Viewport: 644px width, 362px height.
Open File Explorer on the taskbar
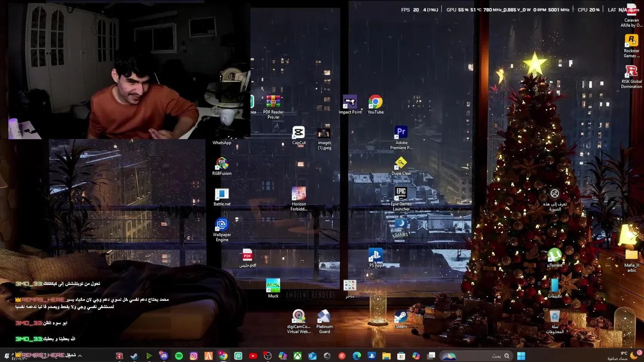(386, 356)
